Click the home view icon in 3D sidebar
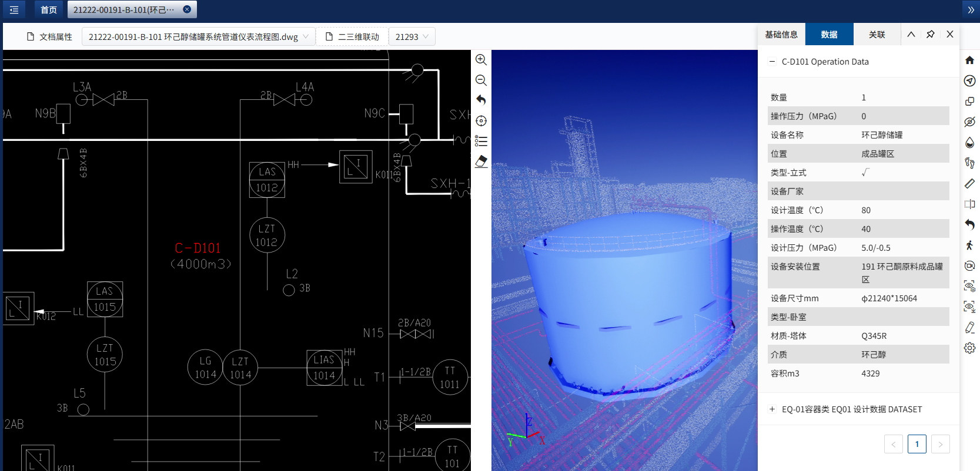 (969, 60)
